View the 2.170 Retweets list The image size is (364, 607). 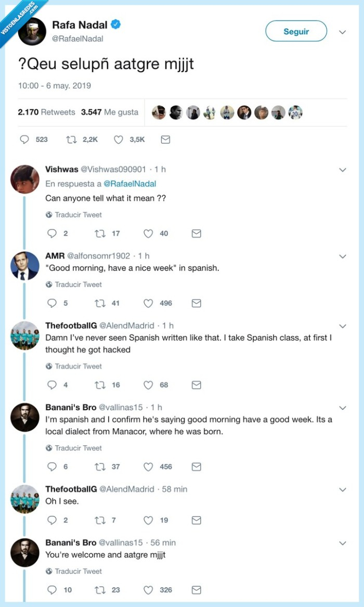point(46,112)
